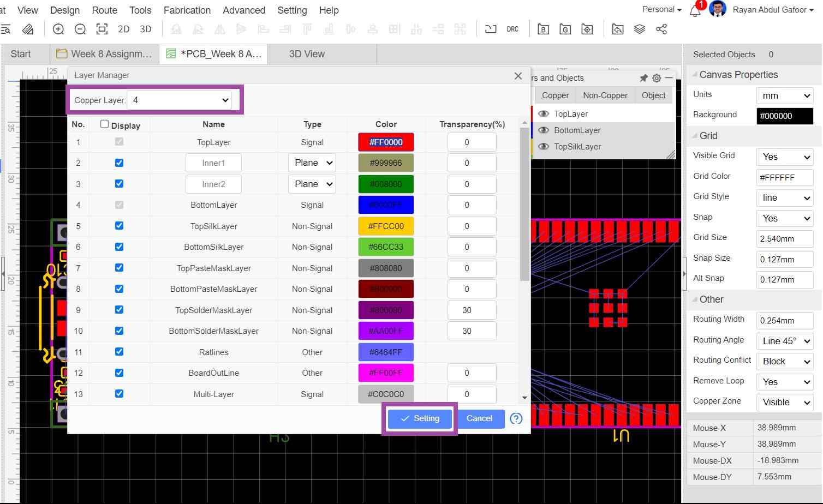Expand the Routing Angle dropdown
Viewport: 823px width, 504px height.
tap(784, 341)
